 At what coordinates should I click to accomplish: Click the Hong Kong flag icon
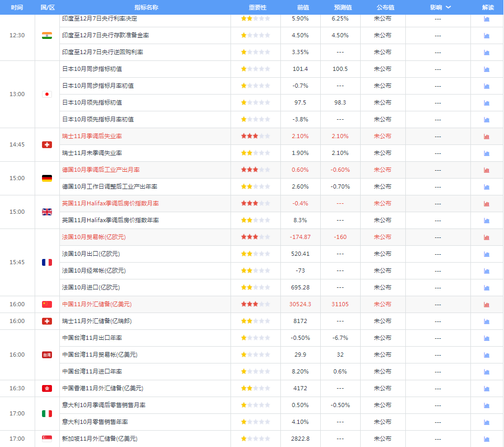pos(47,389)
